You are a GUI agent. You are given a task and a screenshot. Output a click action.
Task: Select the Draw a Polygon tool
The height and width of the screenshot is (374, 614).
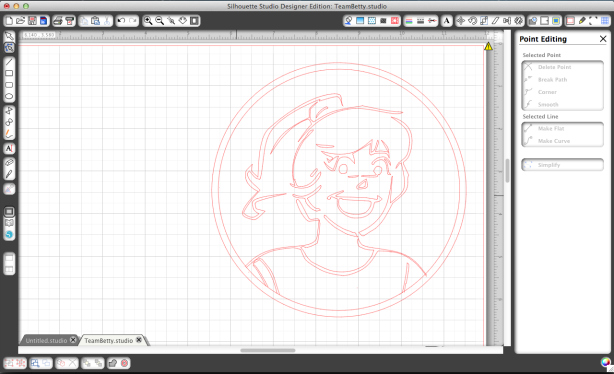click(9, 111)
